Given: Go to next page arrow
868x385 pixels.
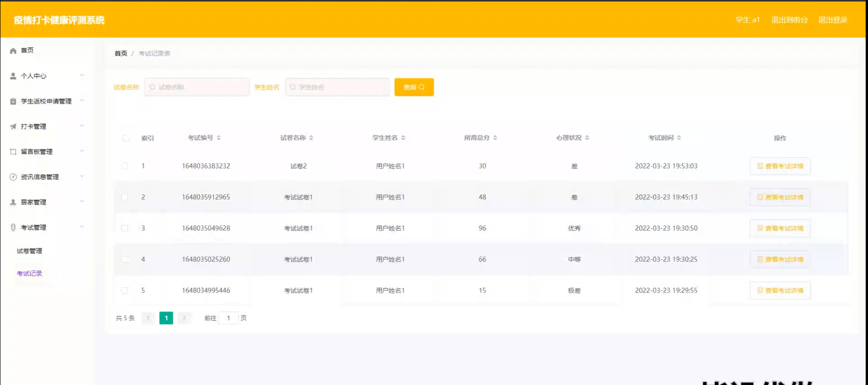Looking at the screenshot, I should pyautogui.click(x=184, y=318).
